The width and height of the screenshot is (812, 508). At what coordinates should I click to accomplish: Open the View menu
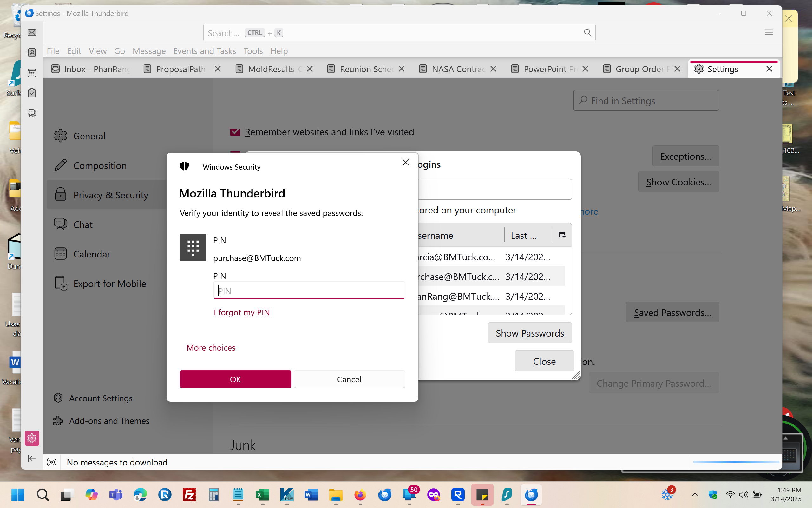(98, 51)
